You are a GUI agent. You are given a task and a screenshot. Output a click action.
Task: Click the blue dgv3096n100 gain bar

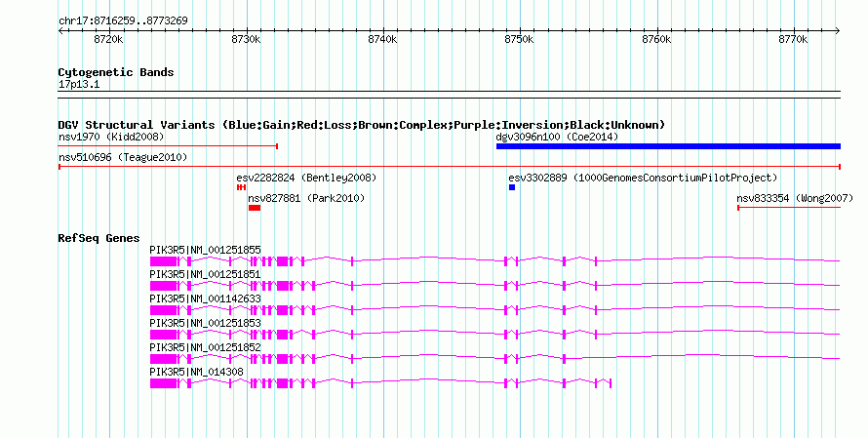click(668, 146)
